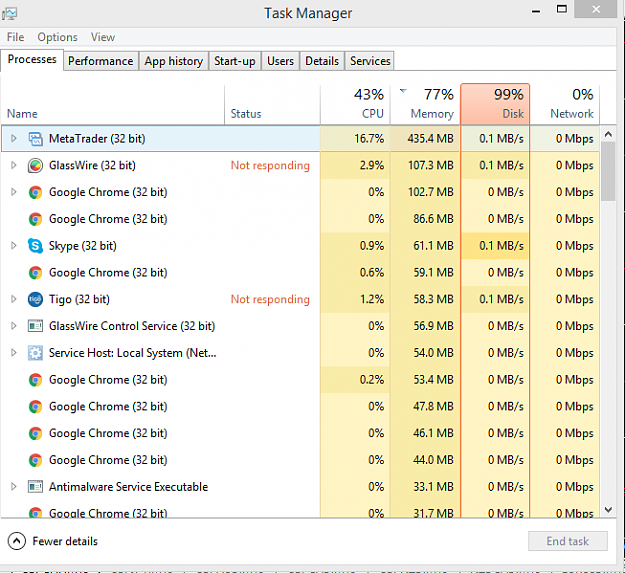
Task: Click the Skype process icon
Action: coord(35,246)
